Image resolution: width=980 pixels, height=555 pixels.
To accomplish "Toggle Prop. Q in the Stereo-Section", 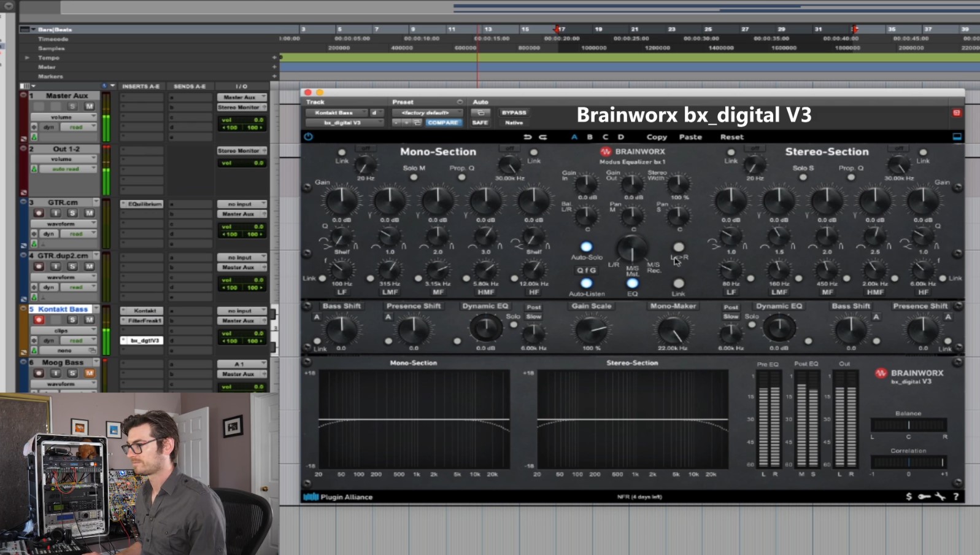I will pyautogui.click(x=851, y=177).
